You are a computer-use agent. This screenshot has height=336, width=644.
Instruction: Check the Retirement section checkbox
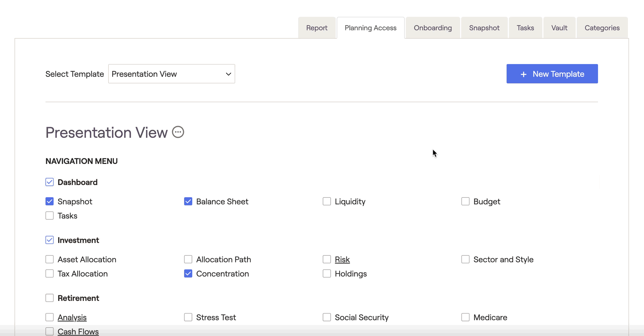point(50,298)
